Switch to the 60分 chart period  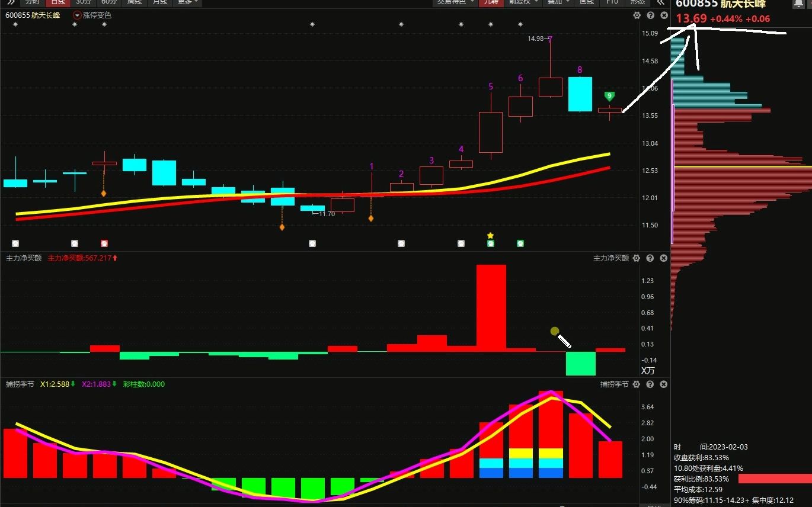coord(109,2)
